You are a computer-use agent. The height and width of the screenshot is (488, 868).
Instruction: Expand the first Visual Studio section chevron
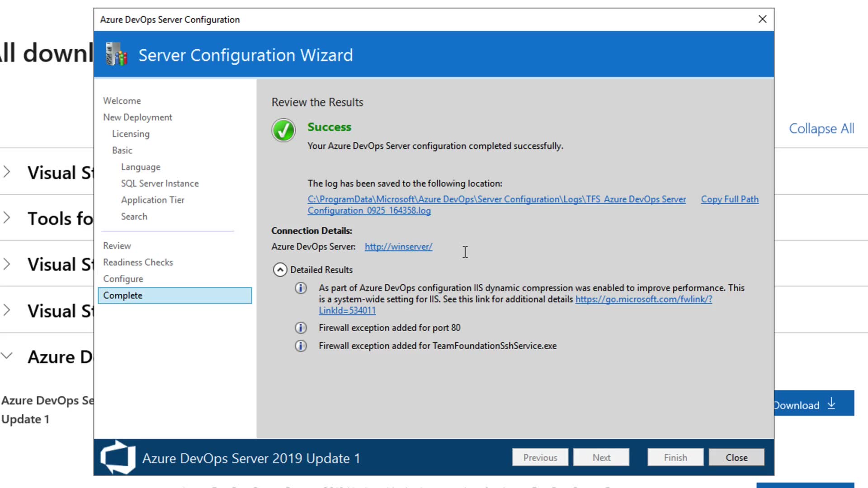7,172
